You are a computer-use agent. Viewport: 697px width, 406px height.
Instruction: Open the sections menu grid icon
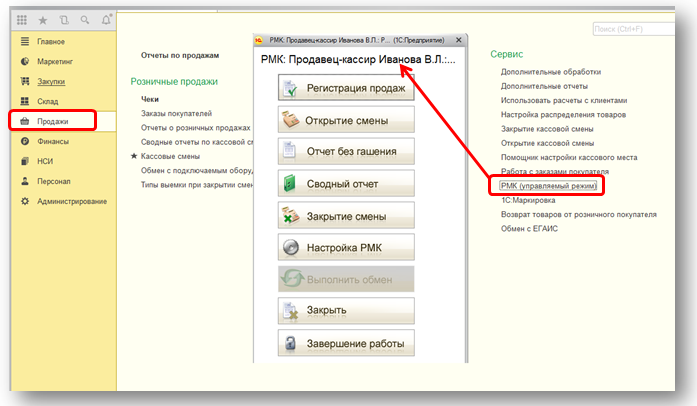pyautogui.click(x=22, y=20)
